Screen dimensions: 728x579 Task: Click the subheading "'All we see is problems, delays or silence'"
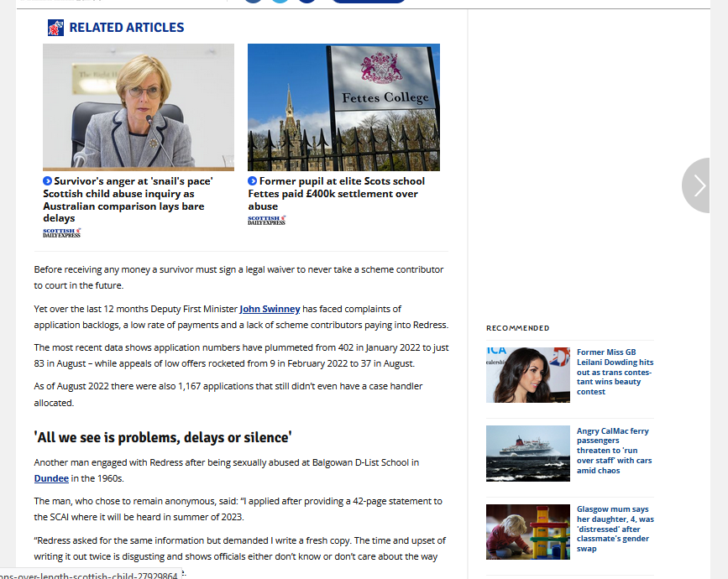163,437
